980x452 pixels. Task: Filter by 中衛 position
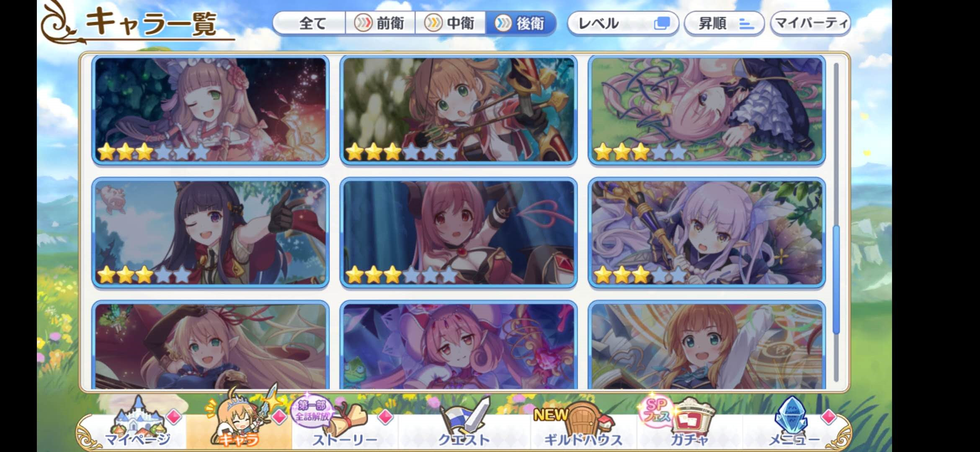click(x=450, y=23)
